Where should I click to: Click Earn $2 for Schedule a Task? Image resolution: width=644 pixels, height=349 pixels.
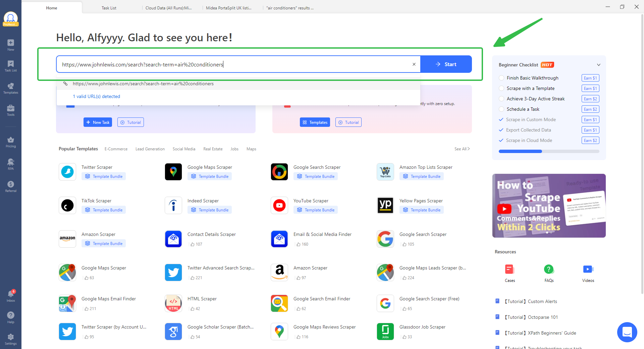(590, 109)
